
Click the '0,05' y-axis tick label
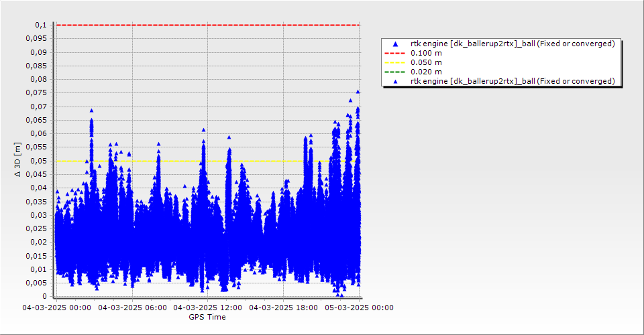pos(39,161)
